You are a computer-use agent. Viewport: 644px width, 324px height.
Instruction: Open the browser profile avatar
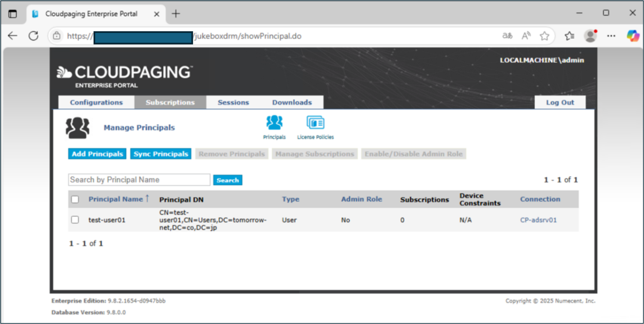tap(590, 36)
